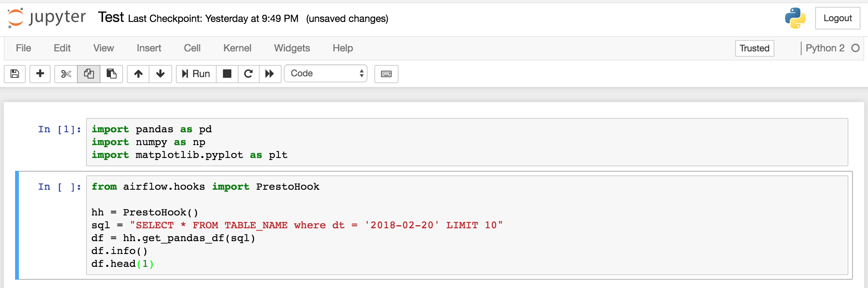Open the File menu
The height and width of the screenshot is (288, 868).
[x=23, y=48]
